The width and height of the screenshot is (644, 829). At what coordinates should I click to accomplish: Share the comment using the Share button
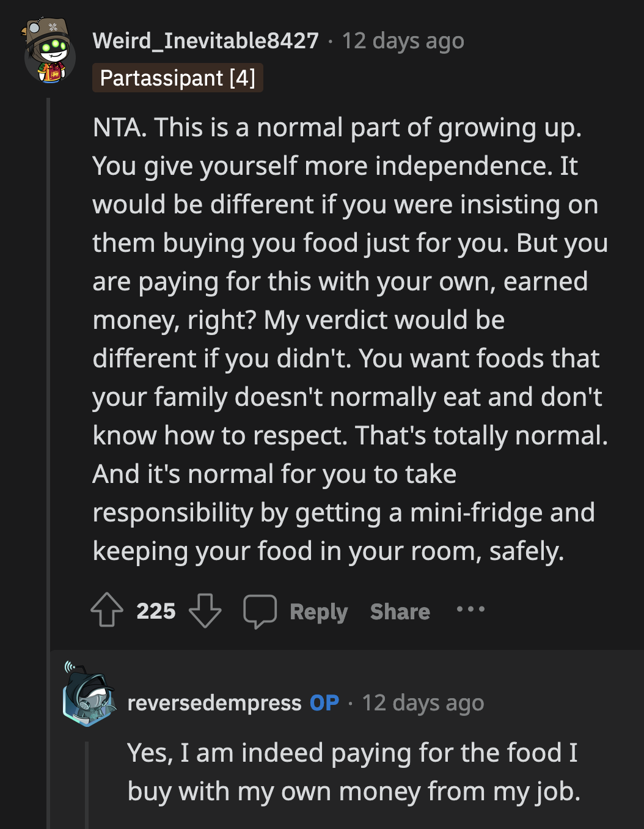400,611
